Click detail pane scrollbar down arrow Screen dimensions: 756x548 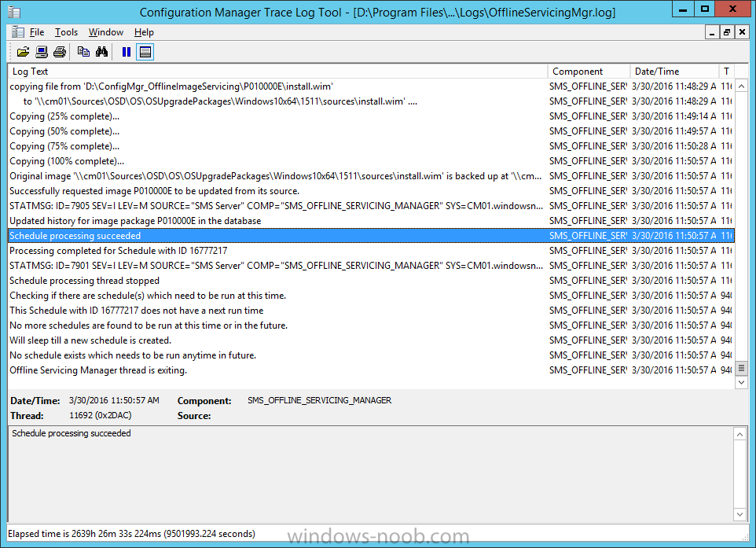740,514
